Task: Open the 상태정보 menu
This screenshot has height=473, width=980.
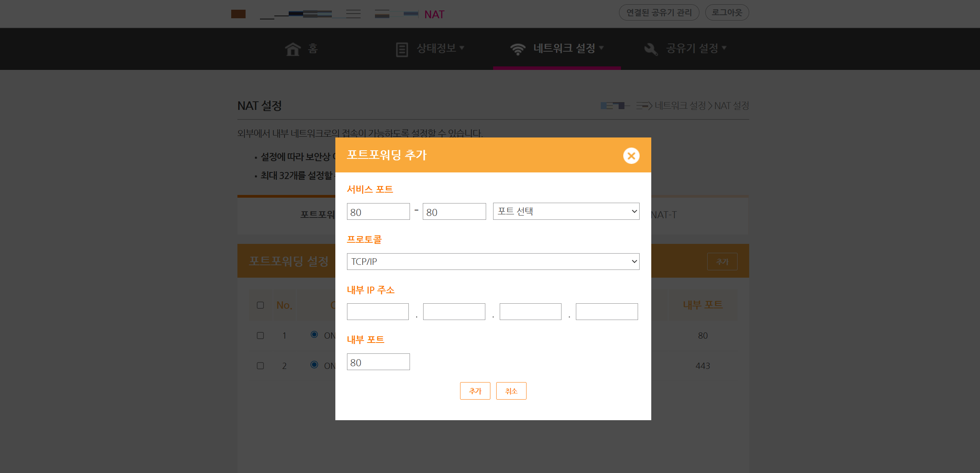Action: [x=436, y=48]
